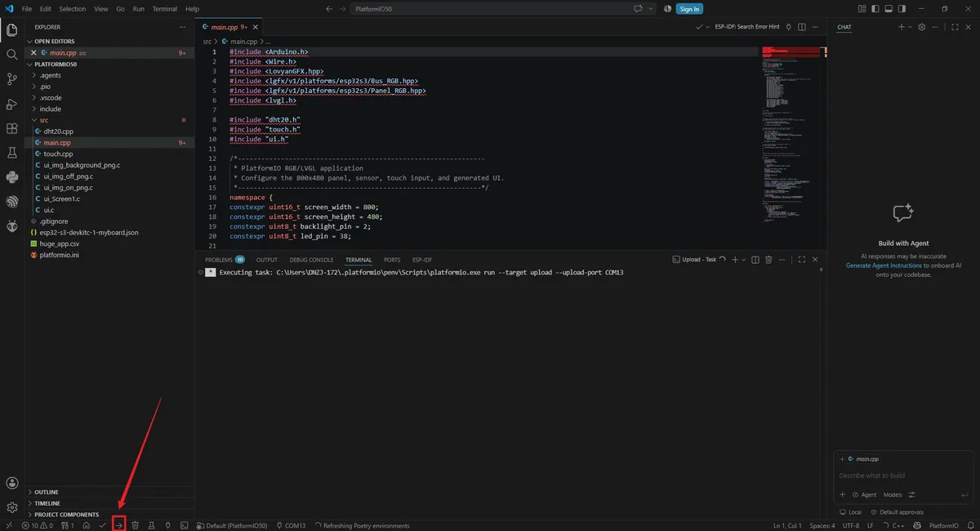
Task: Click PlatformIO Test flask icon in status bar
Action: point(152,525)
